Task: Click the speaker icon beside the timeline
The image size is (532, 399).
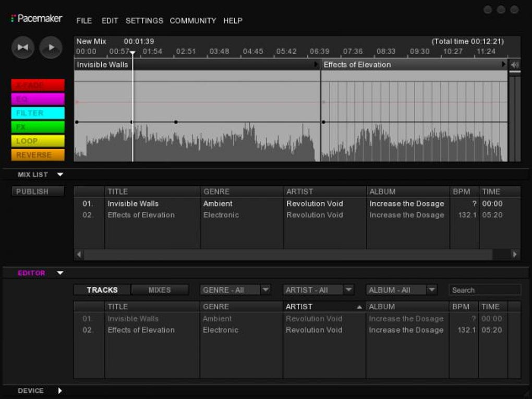Action: pos(515,65)
